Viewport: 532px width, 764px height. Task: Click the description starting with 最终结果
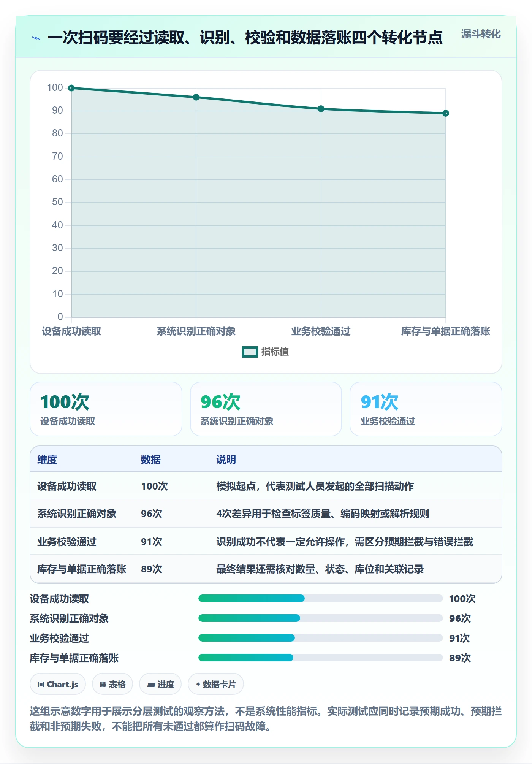(320, 569)
